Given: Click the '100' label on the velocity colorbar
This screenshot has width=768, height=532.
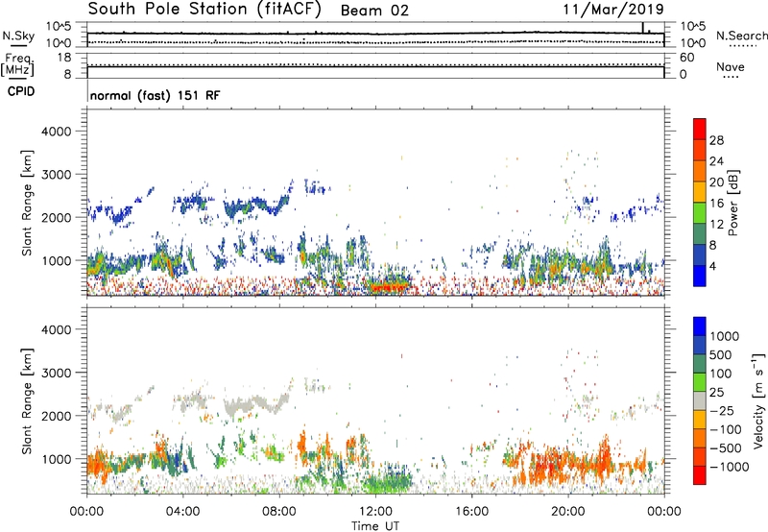Looking at the screenshot, I should pos(721,374).
